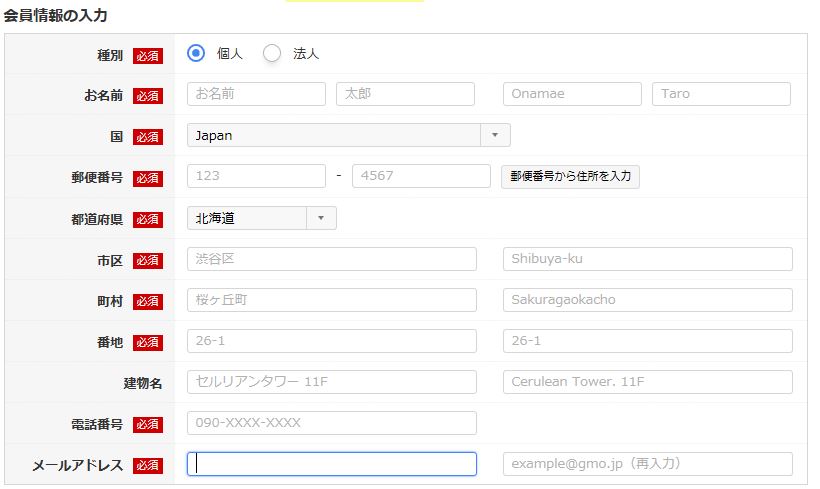820x489 pixels.
Task: Click the 電話番号 row label
Action: point(97,424)
